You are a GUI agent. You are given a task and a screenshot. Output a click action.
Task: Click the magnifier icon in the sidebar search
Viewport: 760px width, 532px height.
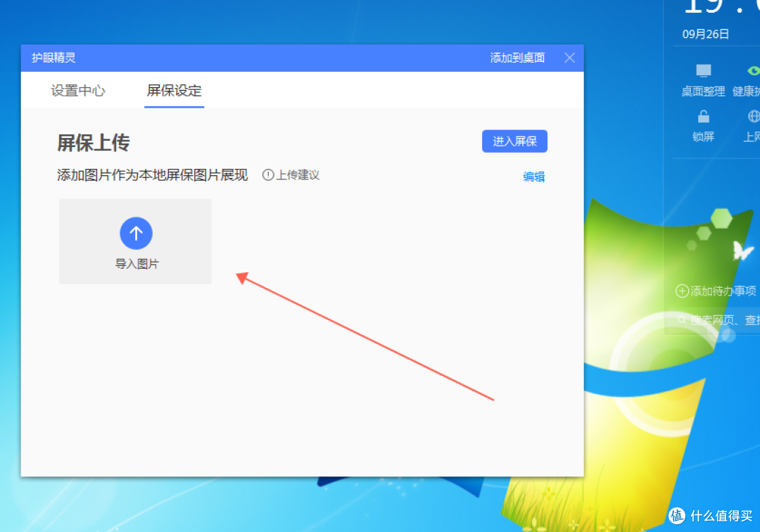point(682,319)
